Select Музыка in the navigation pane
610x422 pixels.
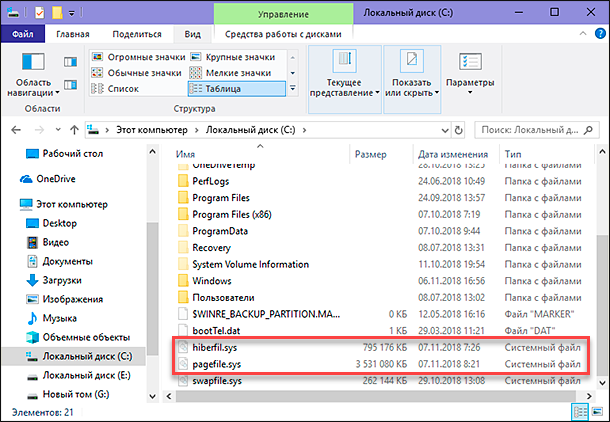(51, 319)
